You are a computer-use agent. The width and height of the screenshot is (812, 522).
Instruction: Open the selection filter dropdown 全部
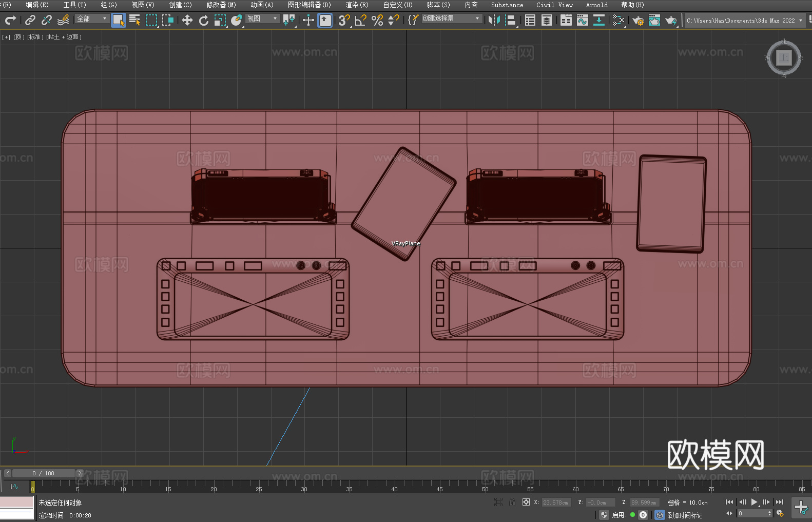[91, 18]
